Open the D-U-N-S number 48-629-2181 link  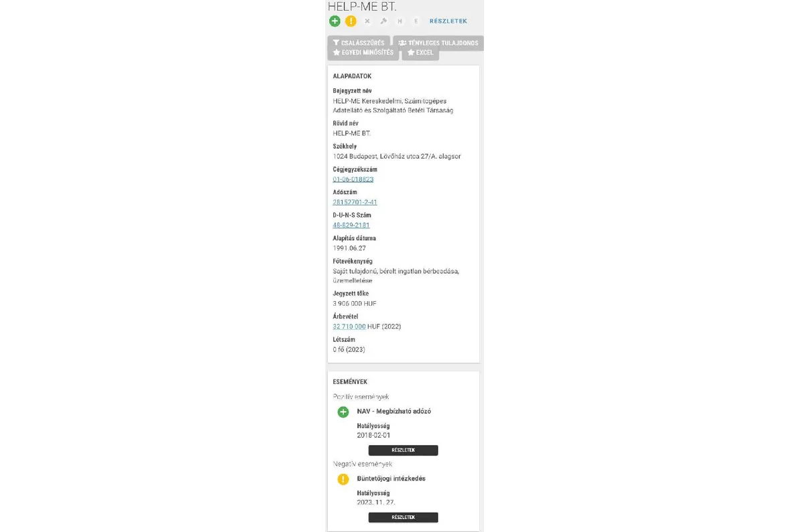pos(351,226)
